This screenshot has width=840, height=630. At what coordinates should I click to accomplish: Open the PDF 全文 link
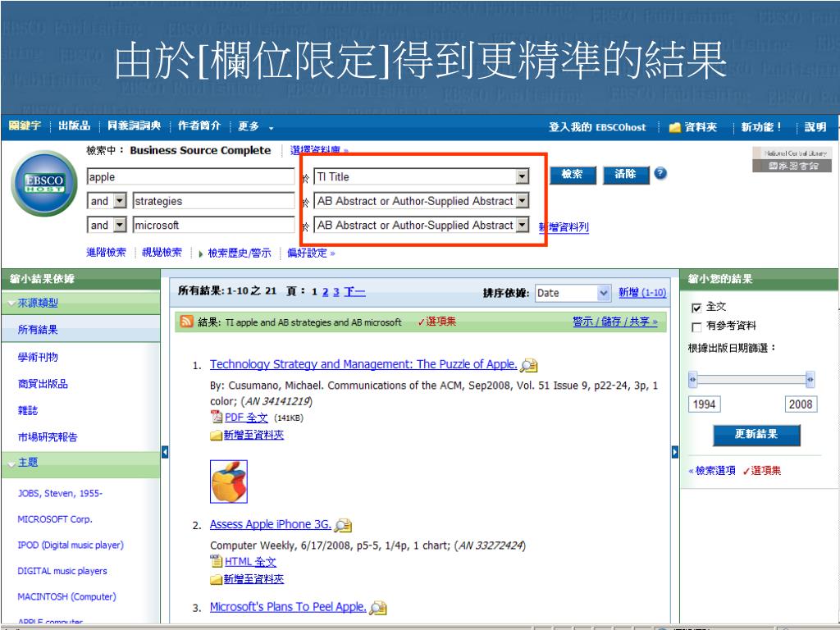(246, 418)
